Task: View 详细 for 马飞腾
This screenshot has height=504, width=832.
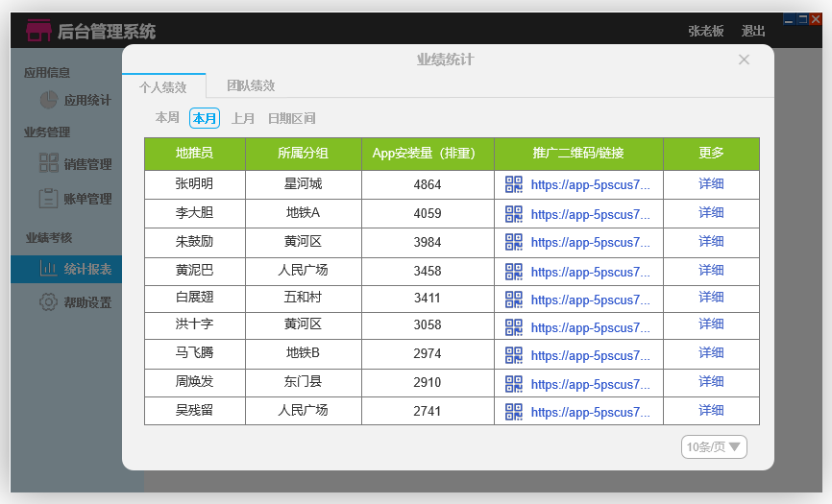Action: tap(711, 352)
